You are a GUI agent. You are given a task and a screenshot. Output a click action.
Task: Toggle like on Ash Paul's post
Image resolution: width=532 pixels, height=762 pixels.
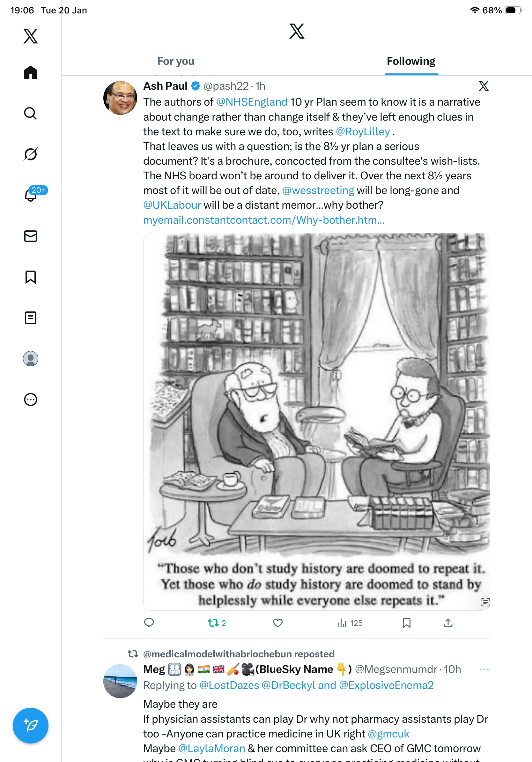point(277,623)
